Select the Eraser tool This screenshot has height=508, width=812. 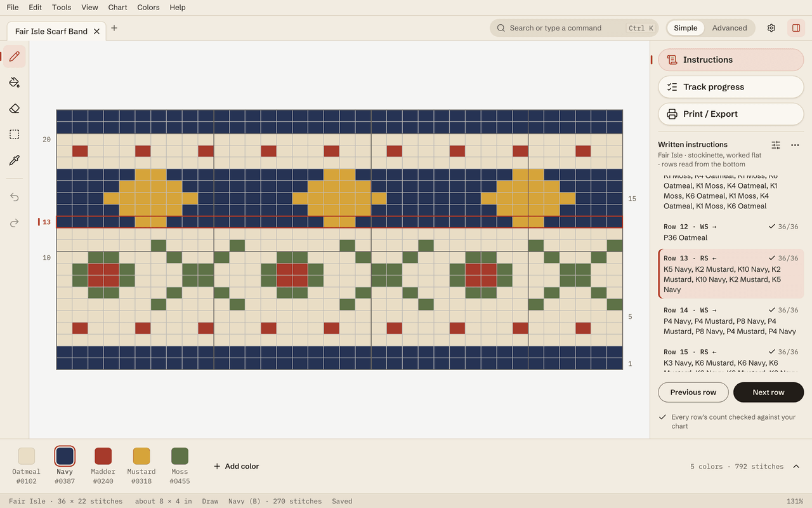coord(15,109)
